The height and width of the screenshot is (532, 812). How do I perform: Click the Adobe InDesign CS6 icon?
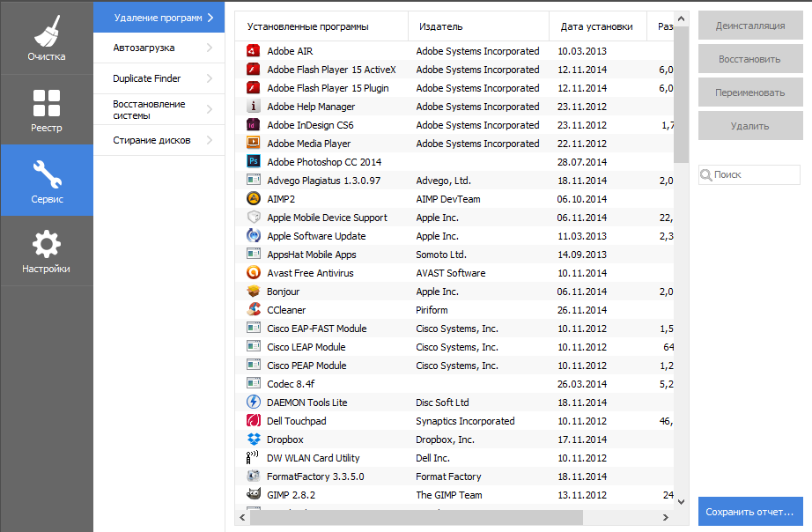(x=253, y=125)
